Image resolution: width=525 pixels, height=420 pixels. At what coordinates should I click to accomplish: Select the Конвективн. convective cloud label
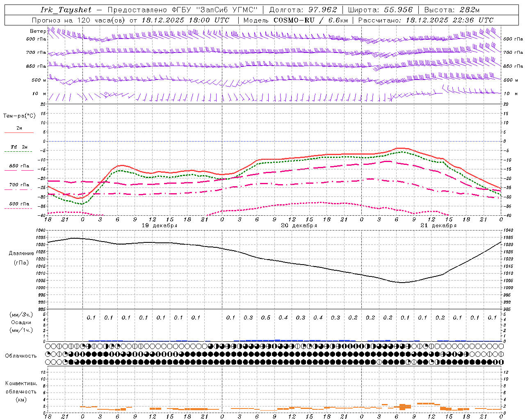coord(21,383)
